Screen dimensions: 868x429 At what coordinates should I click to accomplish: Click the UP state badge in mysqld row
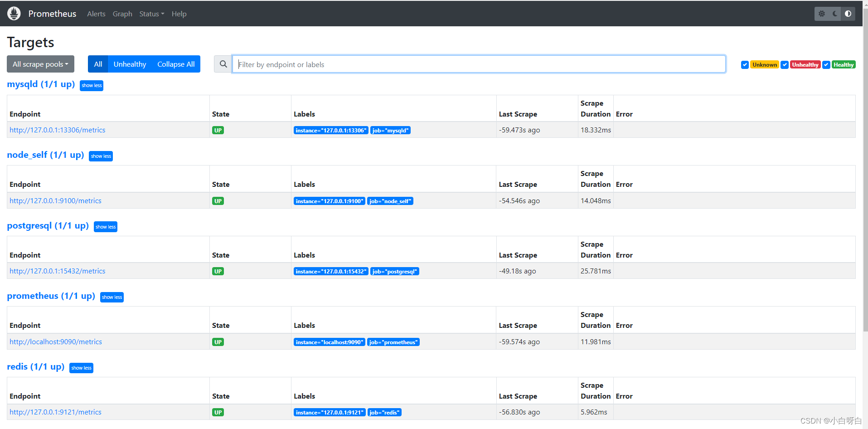pos(218,131)
